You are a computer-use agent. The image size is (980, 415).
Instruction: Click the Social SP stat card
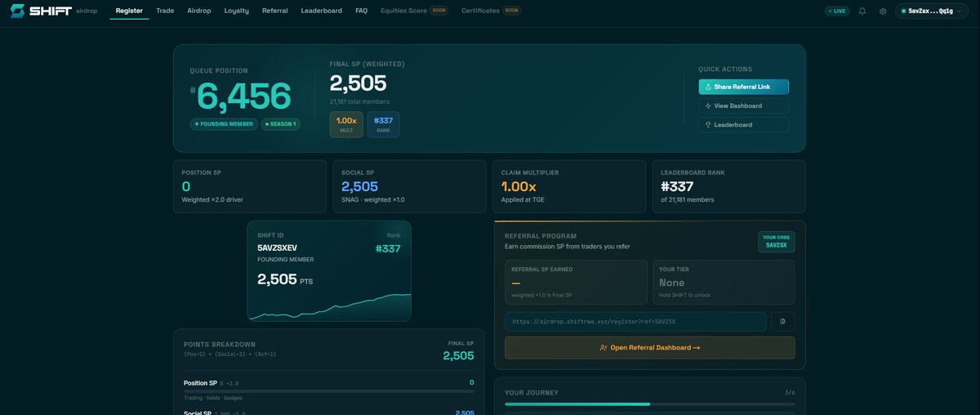tap(408, 186)
